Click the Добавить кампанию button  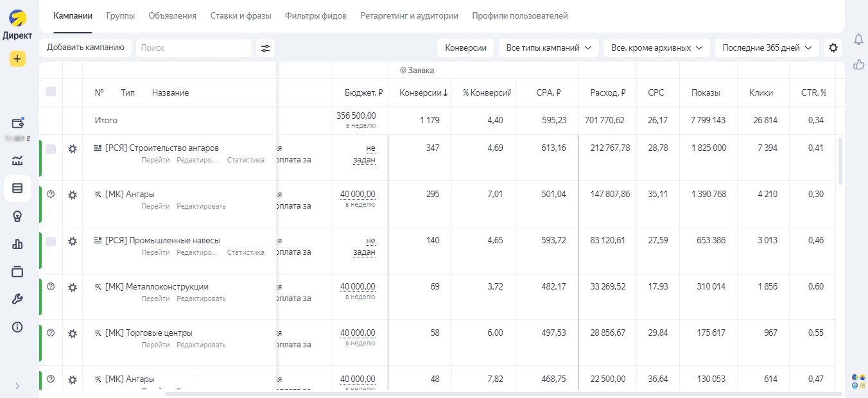pyautogui.click(x=85, y=48)
